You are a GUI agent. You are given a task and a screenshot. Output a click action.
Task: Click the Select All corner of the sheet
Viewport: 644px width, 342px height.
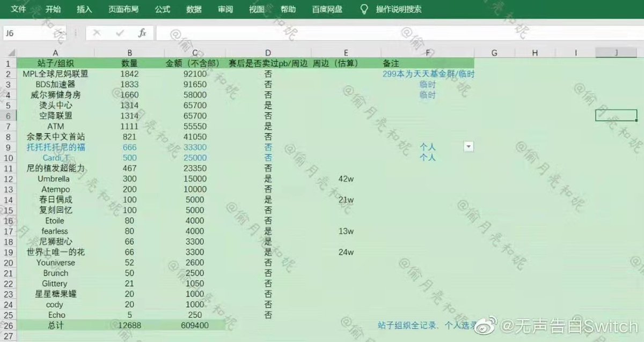(x=8, y=53)
